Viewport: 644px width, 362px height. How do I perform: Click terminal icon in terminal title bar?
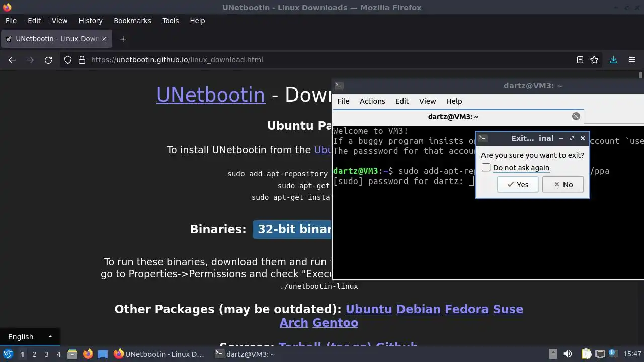[x=339, y=86]
